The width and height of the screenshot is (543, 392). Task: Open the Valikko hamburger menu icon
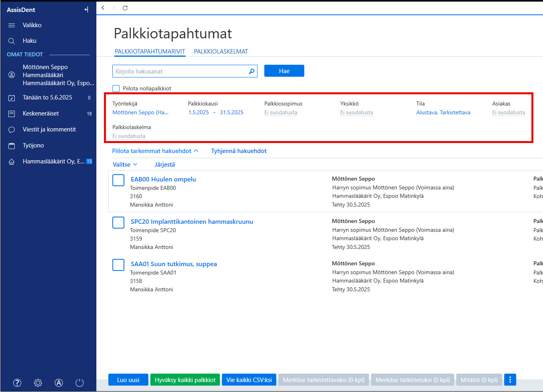[12, 25]
